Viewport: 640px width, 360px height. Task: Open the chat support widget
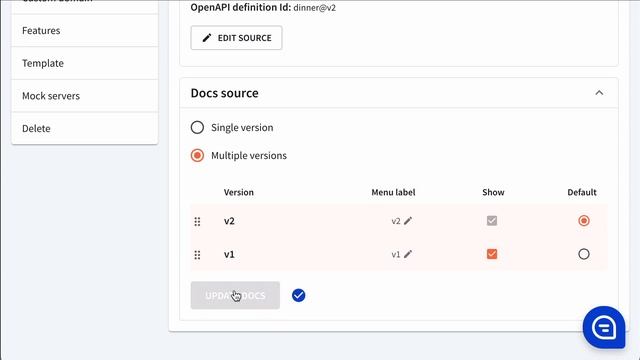tap(604, 327)
